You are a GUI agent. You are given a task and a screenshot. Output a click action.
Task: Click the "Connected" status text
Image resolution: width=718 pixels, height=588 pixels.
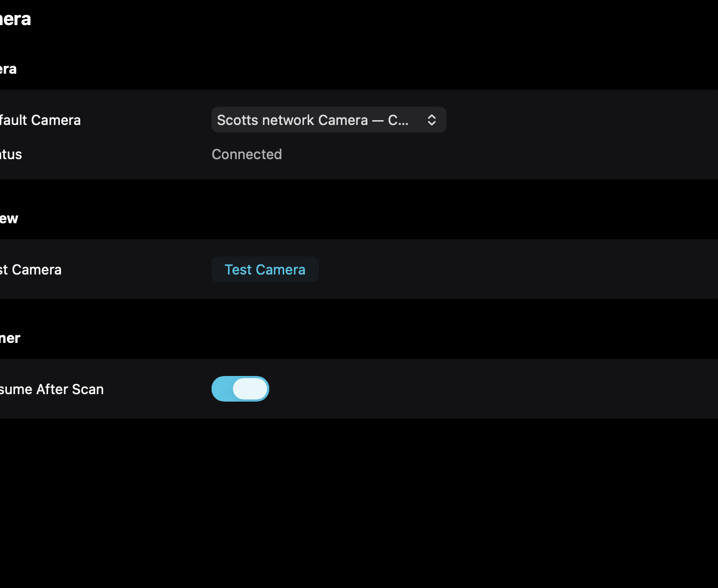click(x=247, y=154)
